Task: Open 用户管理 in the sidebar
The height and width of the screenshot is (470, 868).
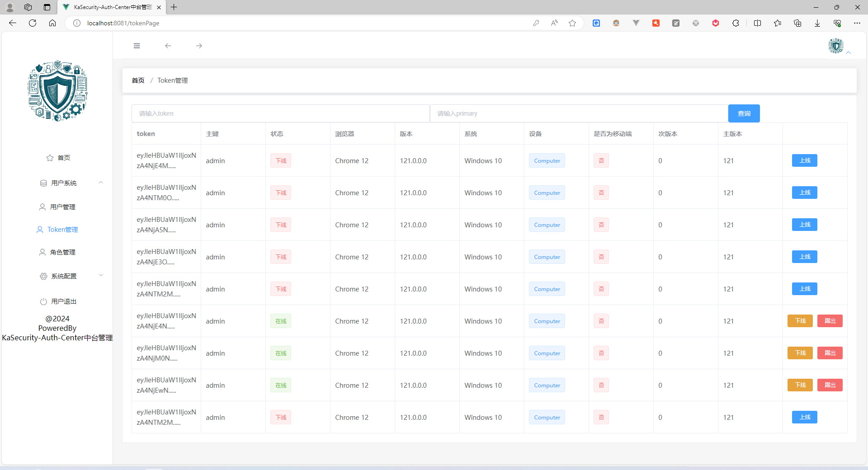Action: click(x=58, y=207)
